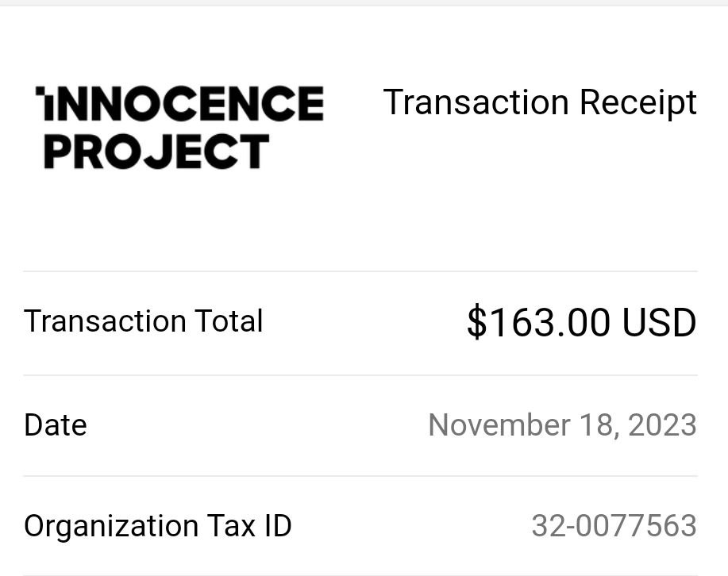Select the tax ID number 32-0077563

coord(614,526)
